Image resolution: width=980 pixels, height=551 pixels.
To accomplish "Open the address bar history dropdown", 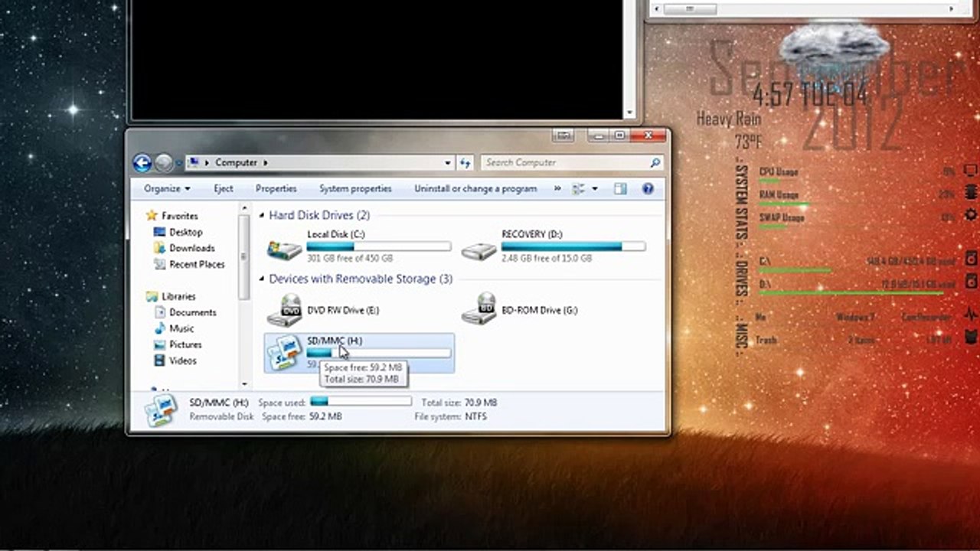I will point(448,162).
